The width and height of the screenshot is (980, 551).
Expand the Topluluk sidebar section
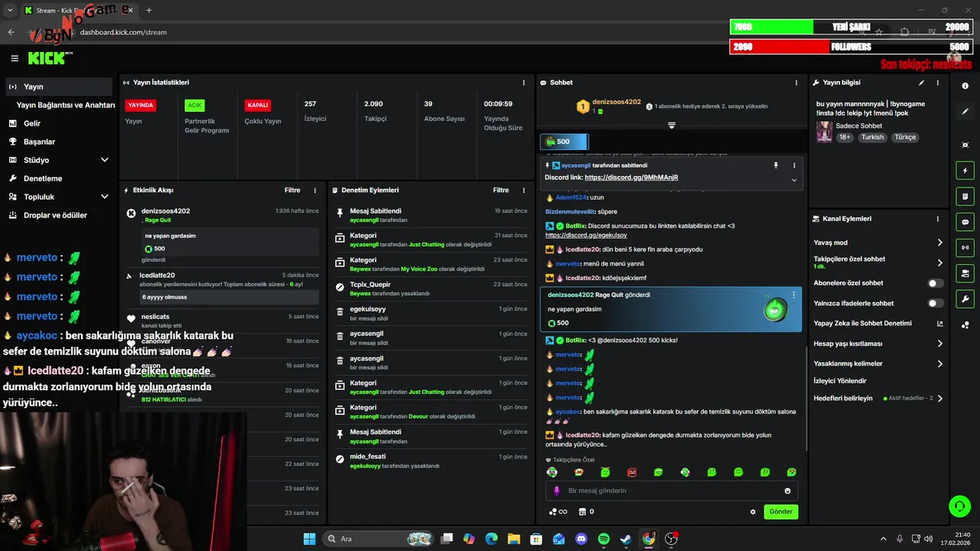[x=105, y=197]
